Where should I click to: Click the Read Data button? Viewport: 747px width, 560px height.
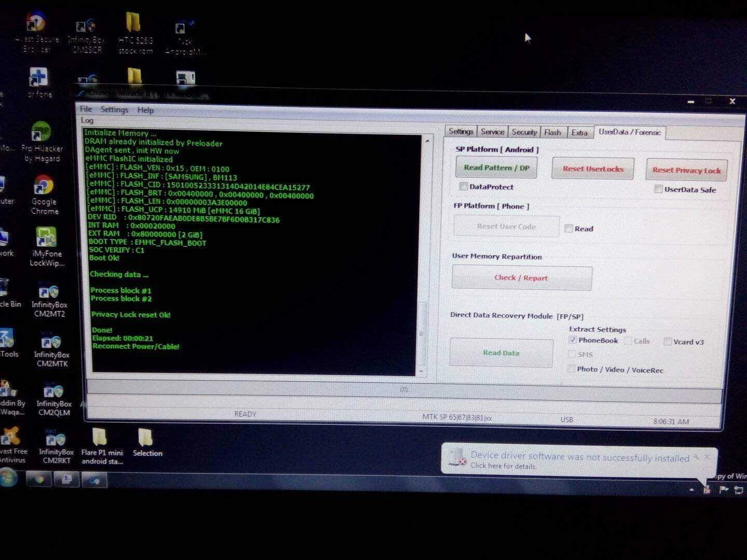pyautogui.click(x=501, y=353)
